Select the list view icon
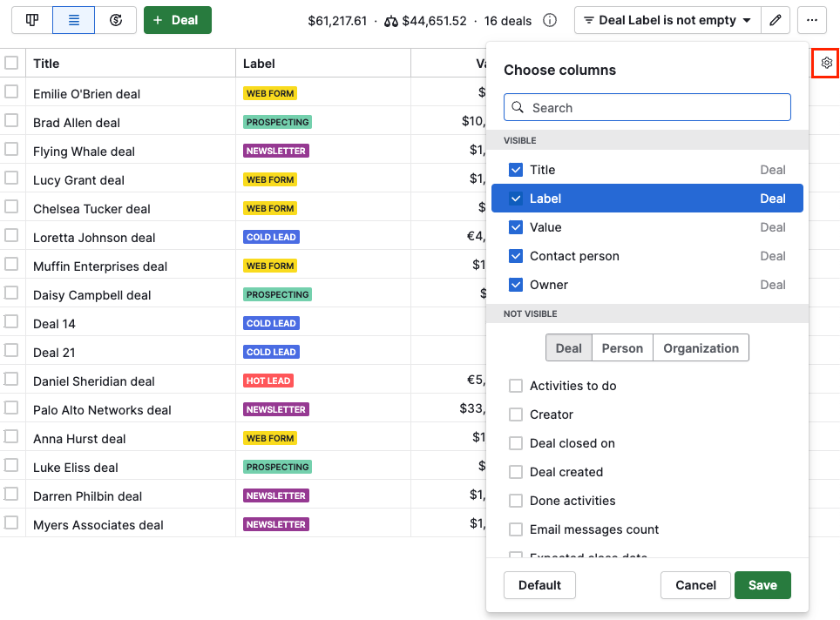 pos(73,19)
